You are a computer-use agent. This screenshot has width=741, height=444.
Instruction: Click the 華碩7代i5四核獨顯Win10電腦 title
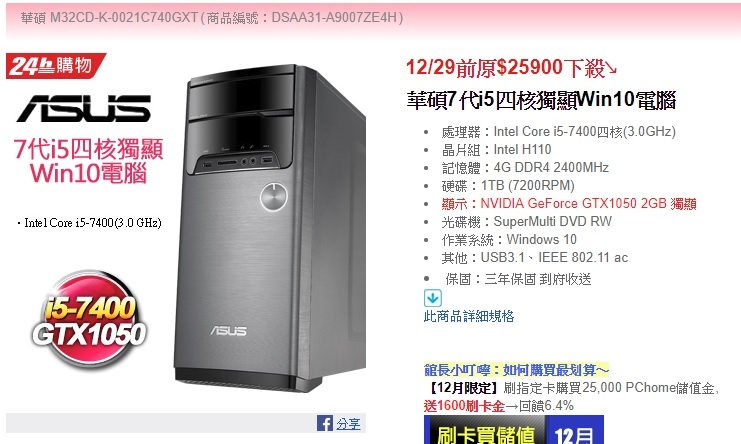coord(541,100)
